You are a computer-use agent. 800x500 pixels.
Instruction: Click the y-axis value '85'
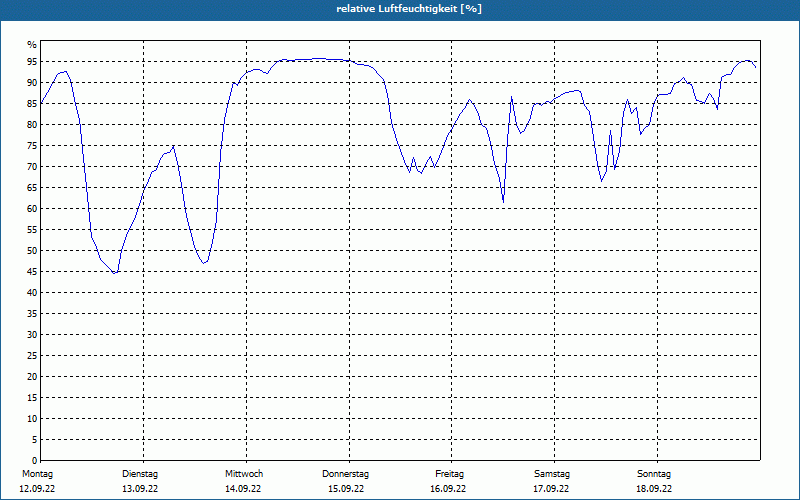pyautogui.click(x=32, y=104)
